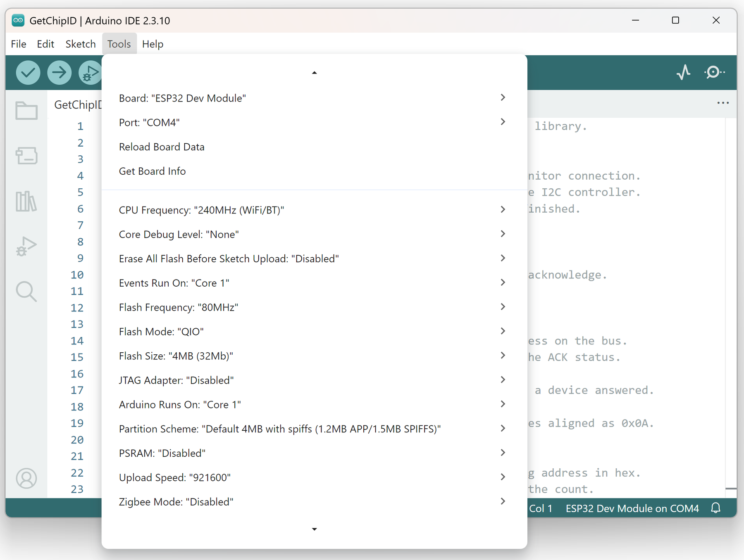Open the three-dot tab options menu
The width and height of the screenshot is (744, 560).
723,103
